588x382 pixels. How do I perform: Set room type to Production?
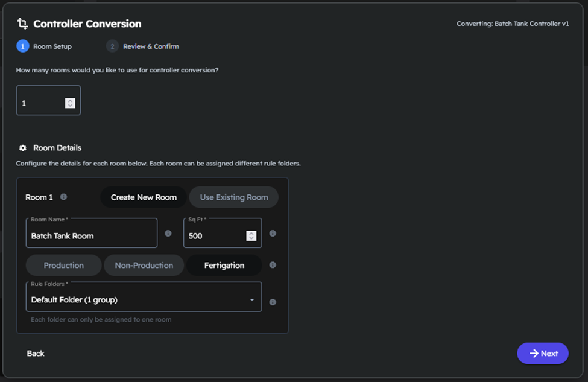(x=63, y=266)
